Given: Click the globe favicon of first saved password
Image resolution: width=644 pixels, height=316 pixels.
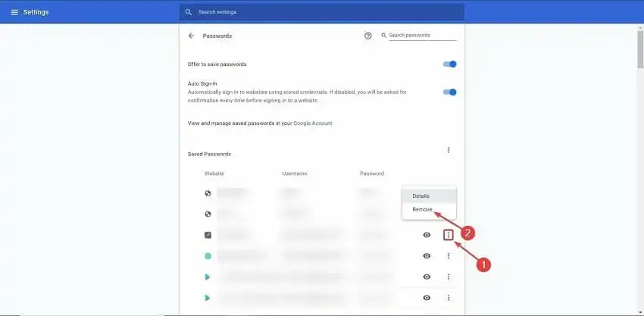Looking at the screenshot, I should pos(208,193).
